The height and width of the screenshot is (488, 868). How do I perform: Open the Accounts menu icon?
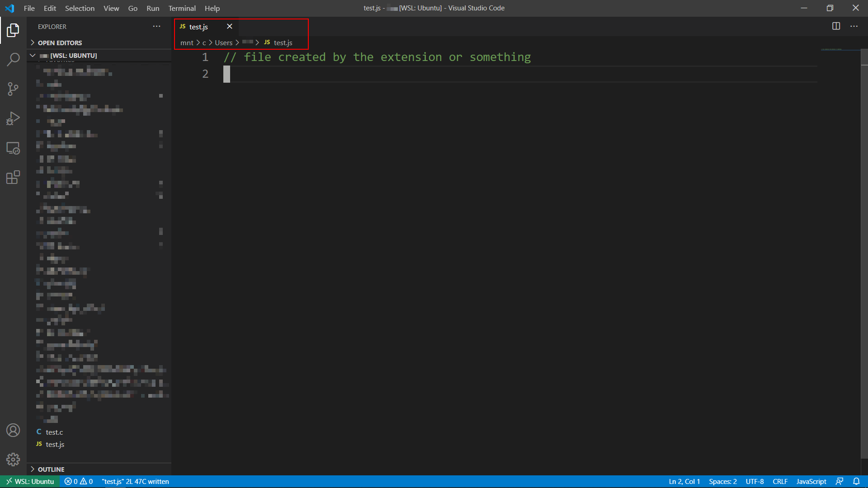[x=13, y=430]
